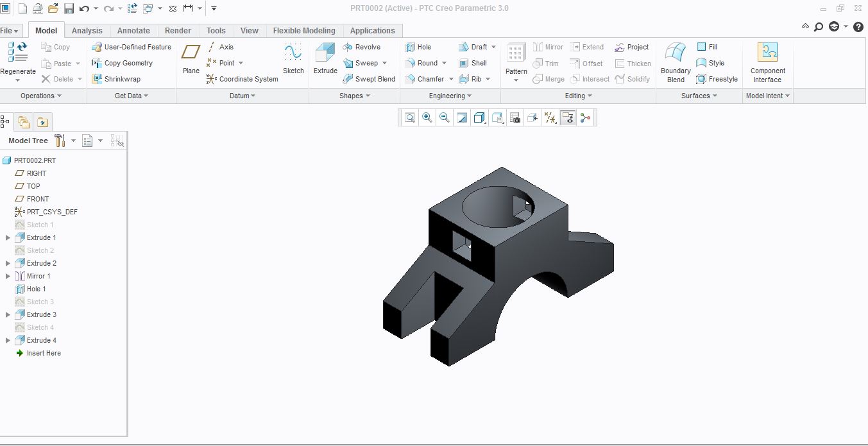Switch to the Analysis tab
The height and width of the screenshot is (446, 868).
(87, 31)
